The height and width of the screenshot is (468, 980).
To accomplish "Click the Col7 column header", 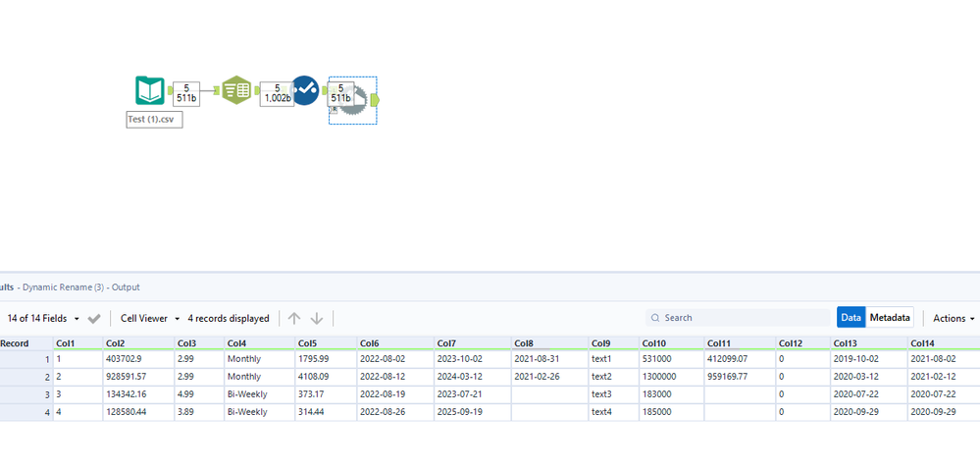I will [473, 343].
